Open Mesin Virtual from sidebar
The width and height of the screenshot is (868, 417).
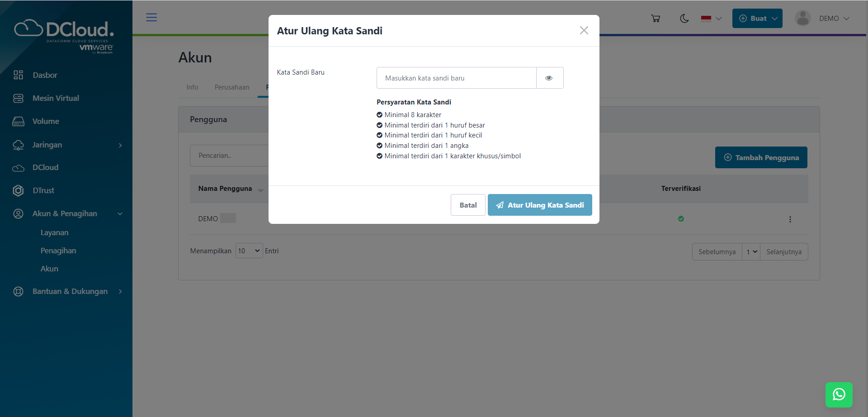[56, 98]
